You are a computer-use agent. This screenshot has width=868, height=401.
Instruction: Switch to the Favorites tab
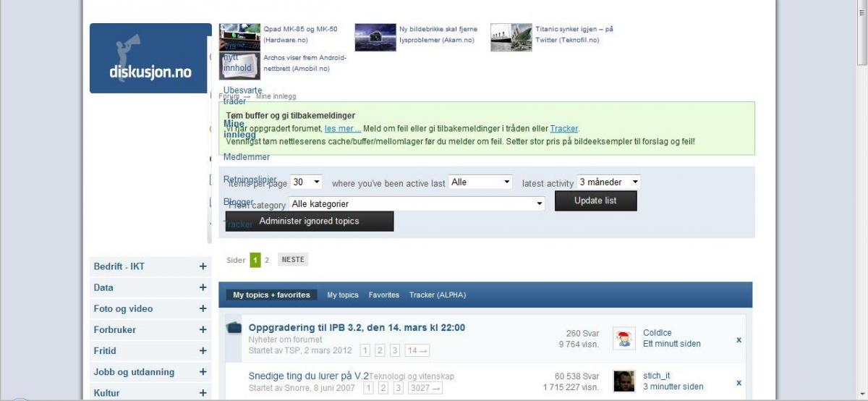384,295
